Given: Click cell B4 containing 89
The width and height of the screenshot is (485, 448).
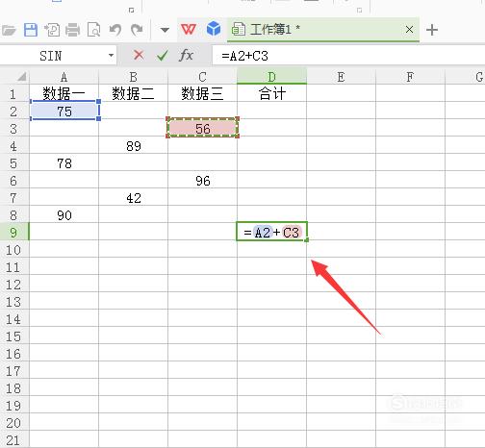Looking at the screenshot, I should pyautogui.click(x=133, y=145).
